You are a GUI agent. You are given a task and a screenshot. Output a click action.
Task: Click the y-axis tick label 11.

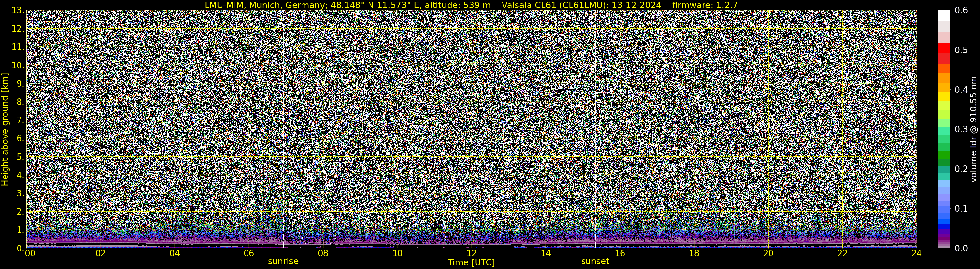[x=18, y=47]
